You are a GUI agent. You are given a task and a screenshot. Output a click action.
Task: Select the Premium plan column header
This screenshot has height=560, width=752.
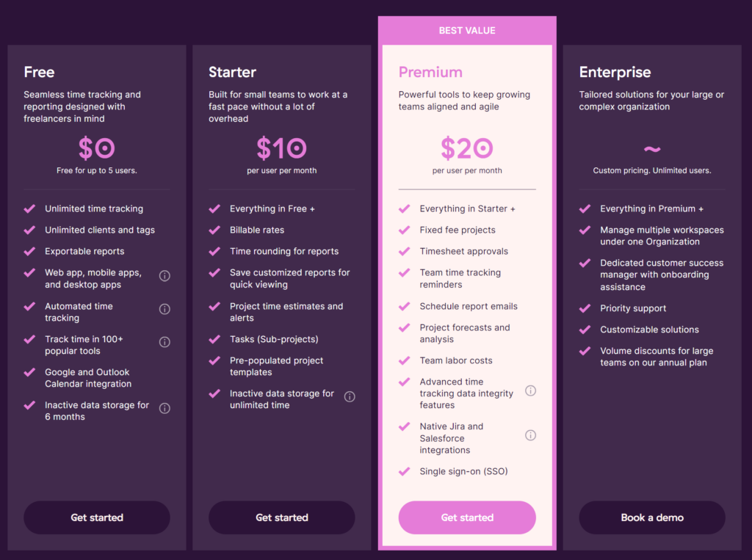(x=430, y=72)
